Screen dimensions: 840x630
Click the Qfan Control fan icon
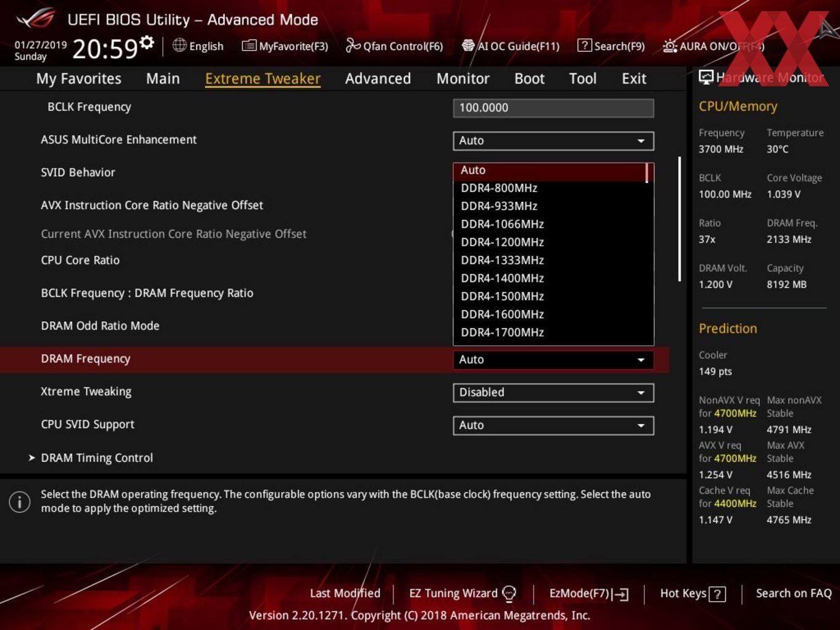[353, 45]
